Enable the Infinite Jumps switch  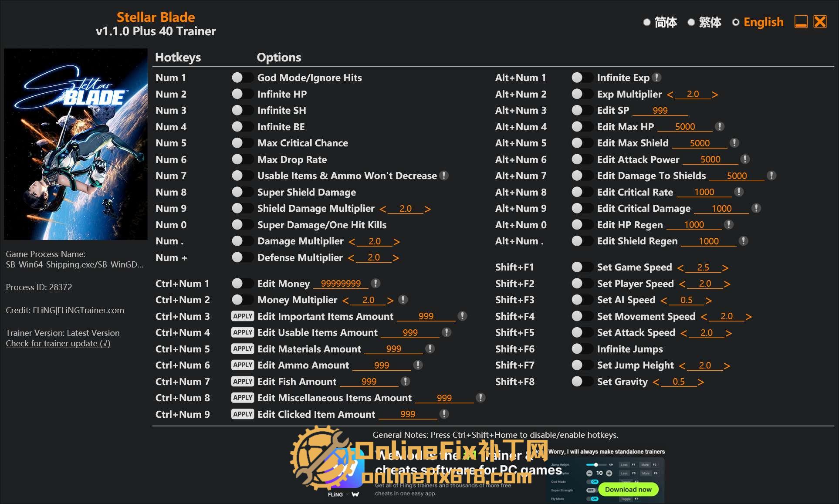[582, 349]
